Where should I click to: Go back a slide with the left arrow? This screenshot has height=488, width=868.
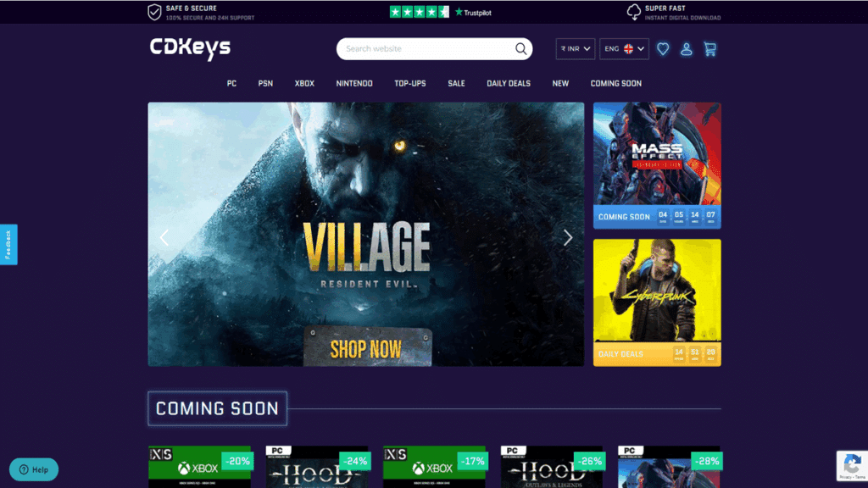coord(164,237)
